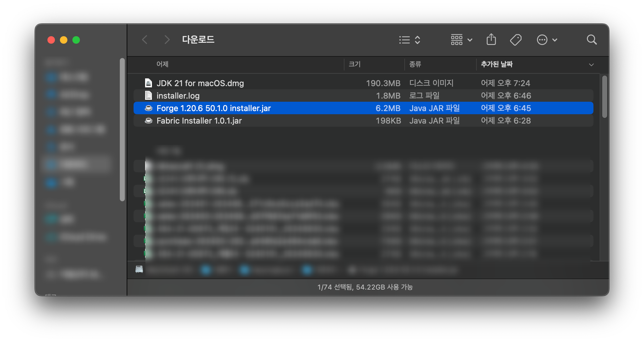The width and height of the screenshot is (644, 342).
Task: Select Fabric Installer 1.0.1.jar
Action: pos(199,121)
